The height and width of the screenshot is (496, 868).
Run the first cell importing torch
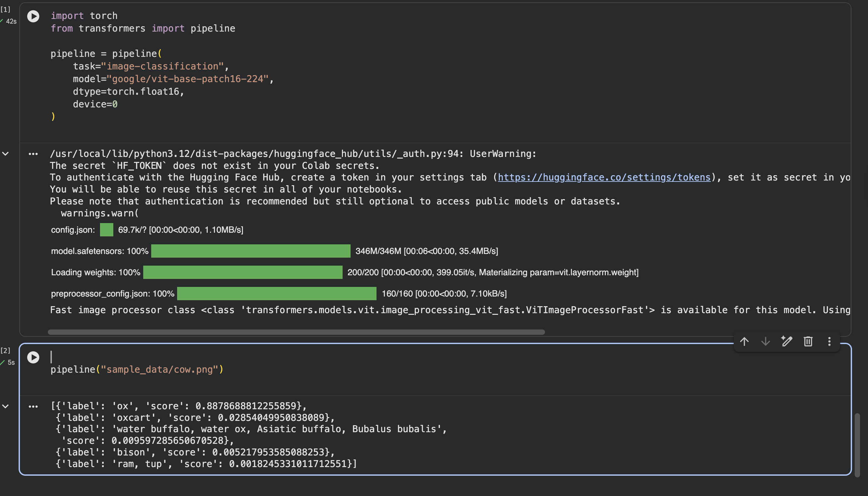point(33,16)
